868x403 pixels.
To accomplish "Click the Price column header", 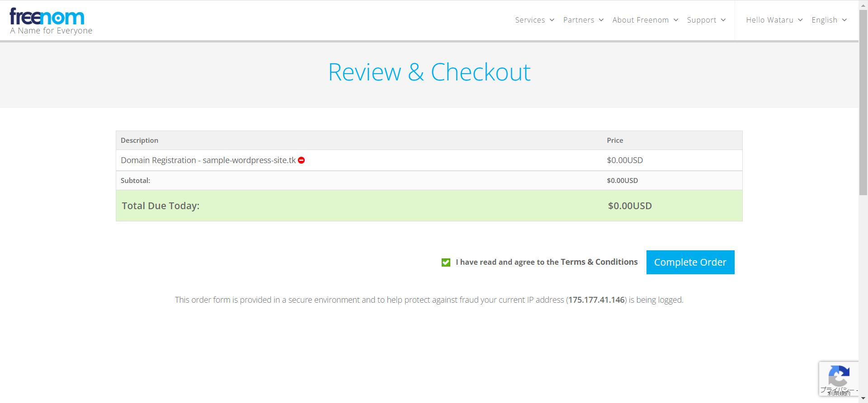I will coord(615,141).
